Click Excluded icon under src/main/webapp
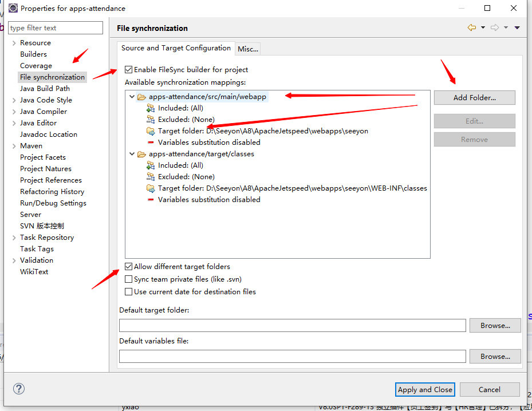The width and height of the screenshot is (532, 411). pyautogui.click(x=151, y=120)
